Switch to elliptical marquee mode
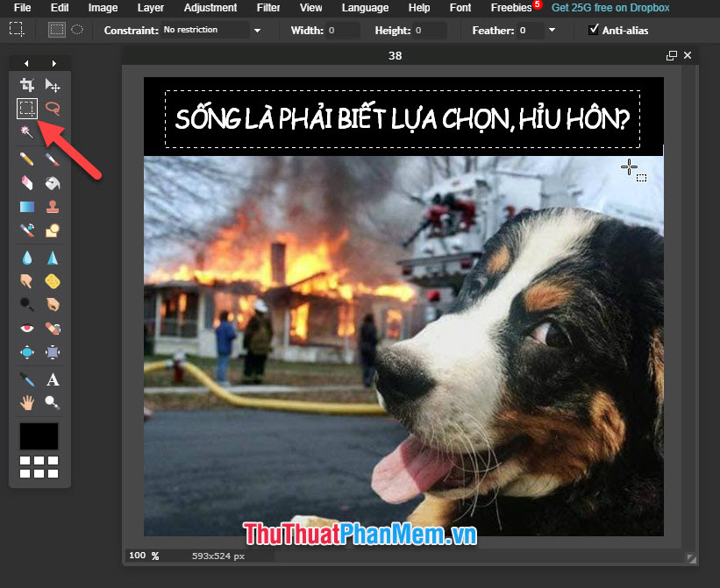720x588 pixels. (77, 30)
